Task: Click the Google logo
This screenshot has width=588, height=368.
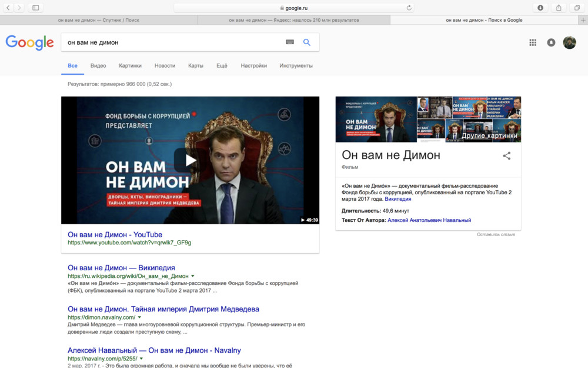Action: [29, 42]
